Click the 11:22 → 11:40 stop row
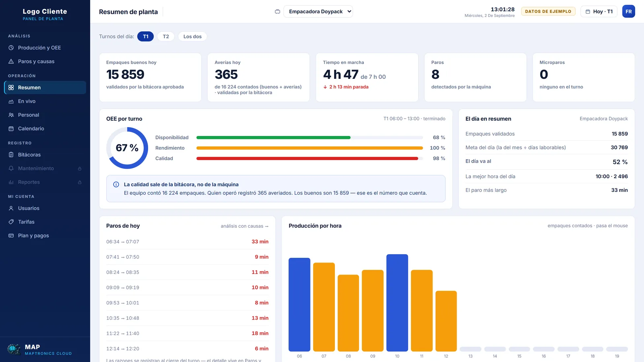 (x=187, y=333)
